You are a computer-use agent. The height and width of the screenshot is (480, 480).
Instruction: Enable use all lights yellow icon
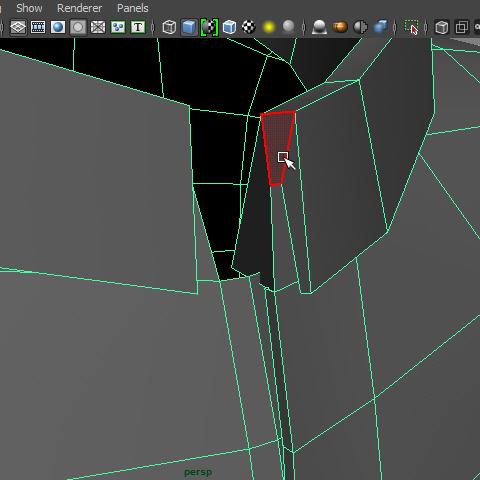click(269, 27)
